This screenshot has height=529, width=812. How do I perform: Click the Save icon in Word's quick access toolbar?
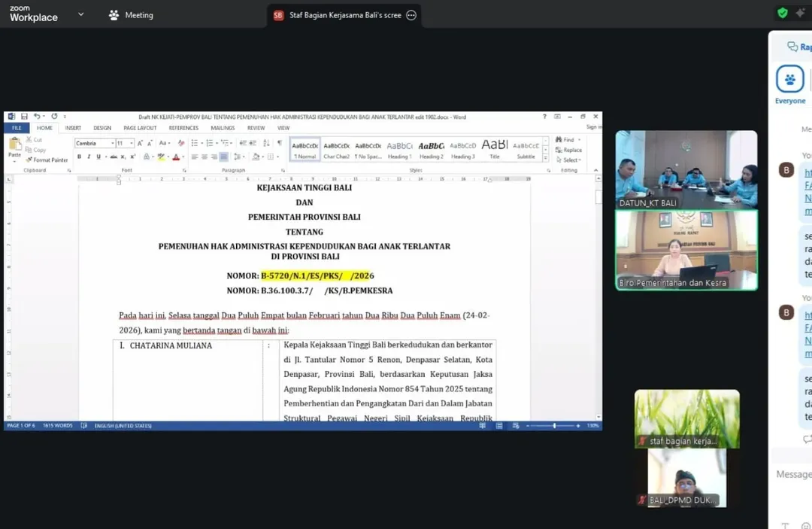tap(24, 117)
